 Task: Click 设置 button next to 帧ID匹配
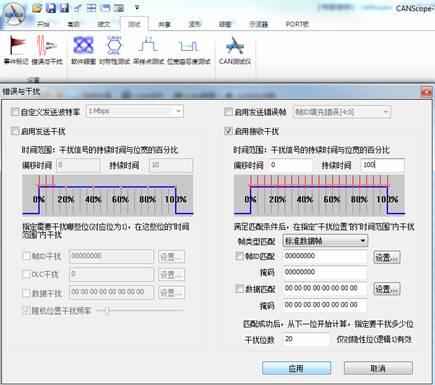[387, 257]
